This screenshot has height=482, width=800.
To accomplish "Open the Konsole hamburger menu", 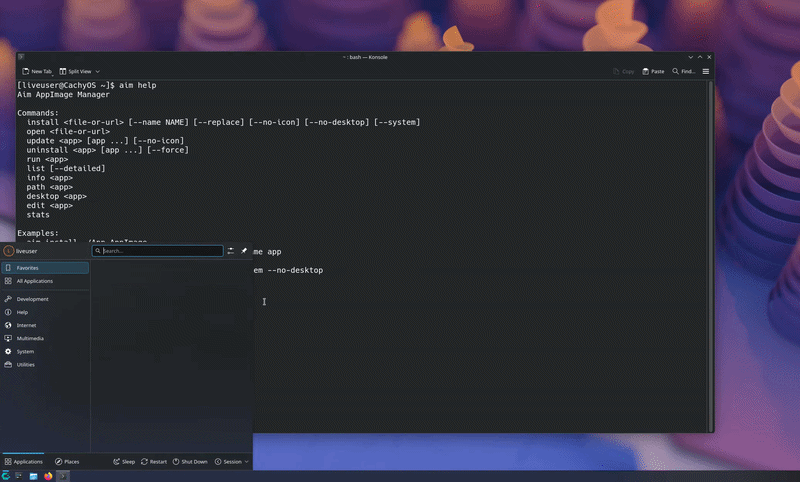I will point(706,71).
